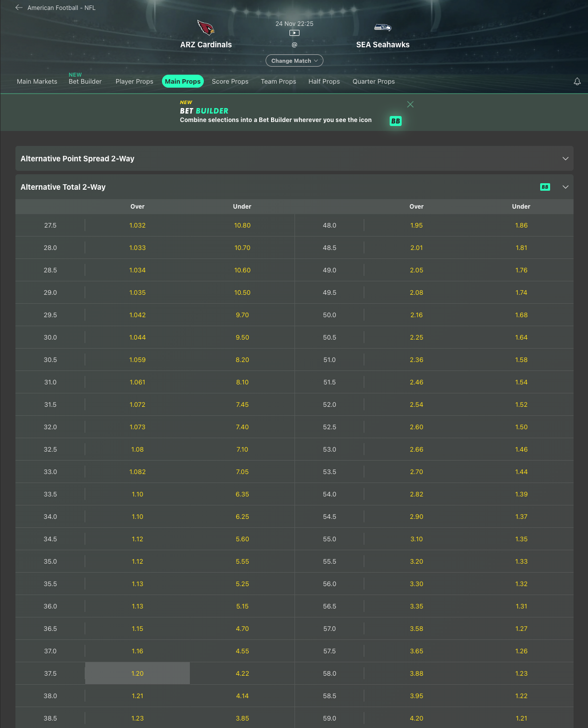The height and width of the screenshot is (728, 588).
Task: Go back using the arrow icon
Action: coord(19,7)
